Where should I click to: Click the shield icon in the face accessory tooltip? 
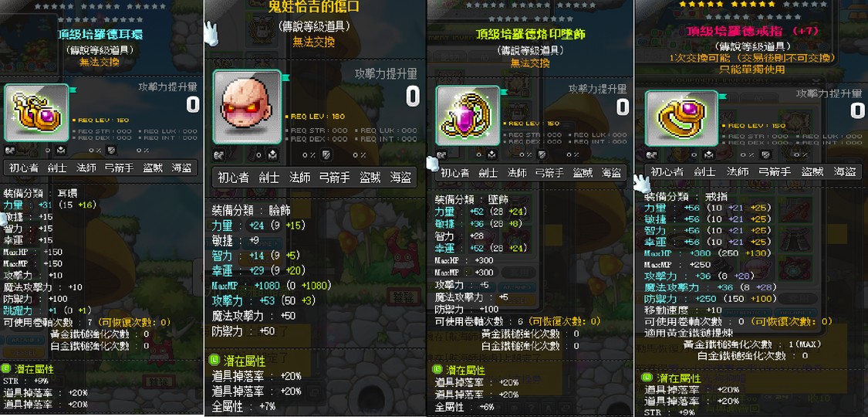(326, 154)
